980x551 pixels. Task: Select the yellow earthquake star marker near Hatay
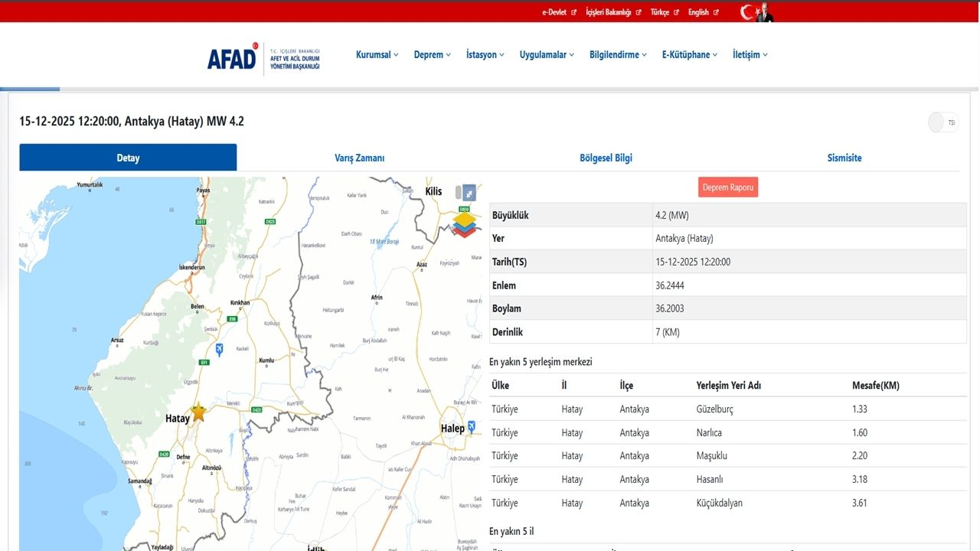pos(198,412)
